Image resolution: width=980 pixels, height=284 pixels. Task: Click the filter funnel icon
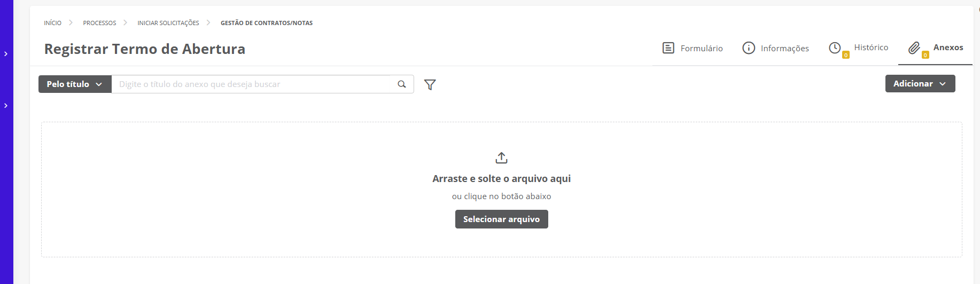430,84
